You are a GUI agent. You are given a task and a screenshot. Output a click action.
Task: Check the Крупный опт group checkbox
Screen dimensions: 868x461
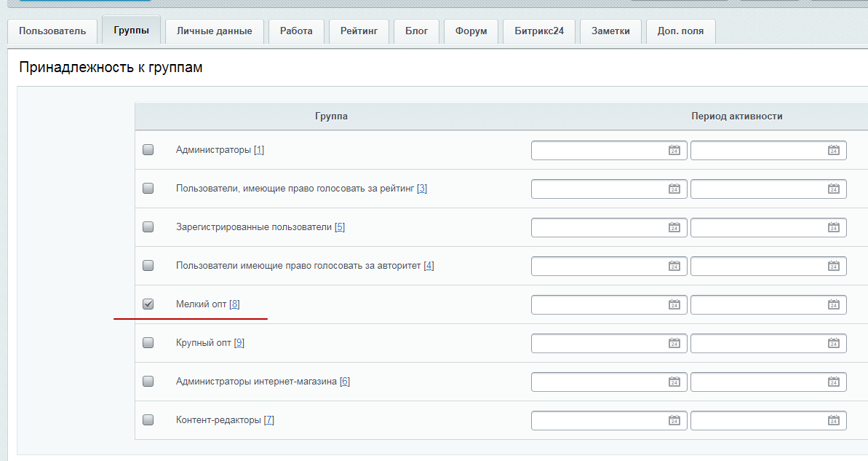tap(148, 343)
